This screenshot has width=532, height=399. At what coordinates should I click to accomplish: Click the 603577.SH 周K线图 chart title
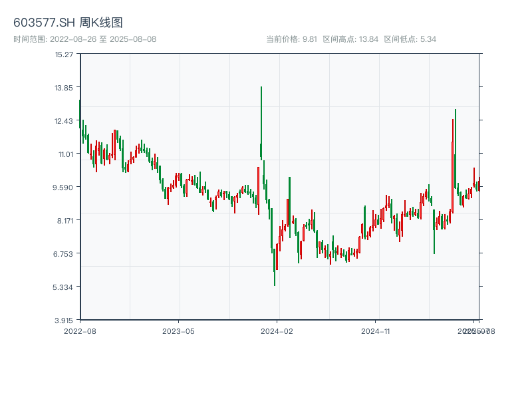(68, 23)
